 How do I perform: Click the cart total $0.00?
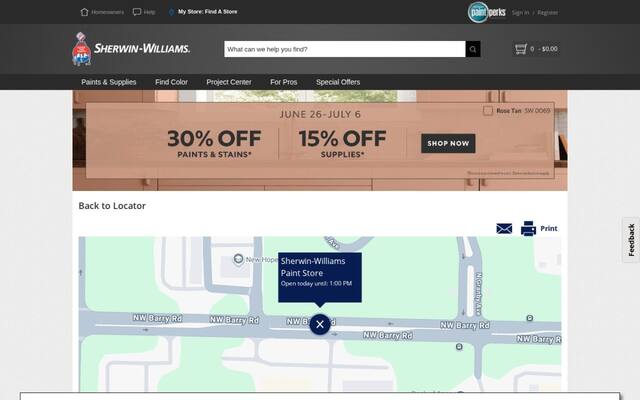(x=550, y=49)
